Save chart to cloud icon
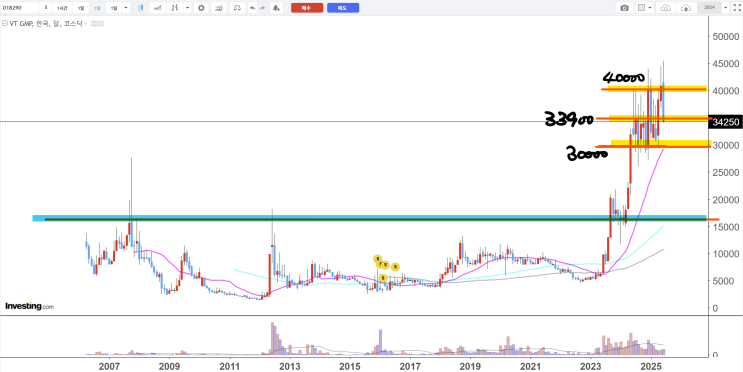Screen dimensions: 743x372 point(686,8)
